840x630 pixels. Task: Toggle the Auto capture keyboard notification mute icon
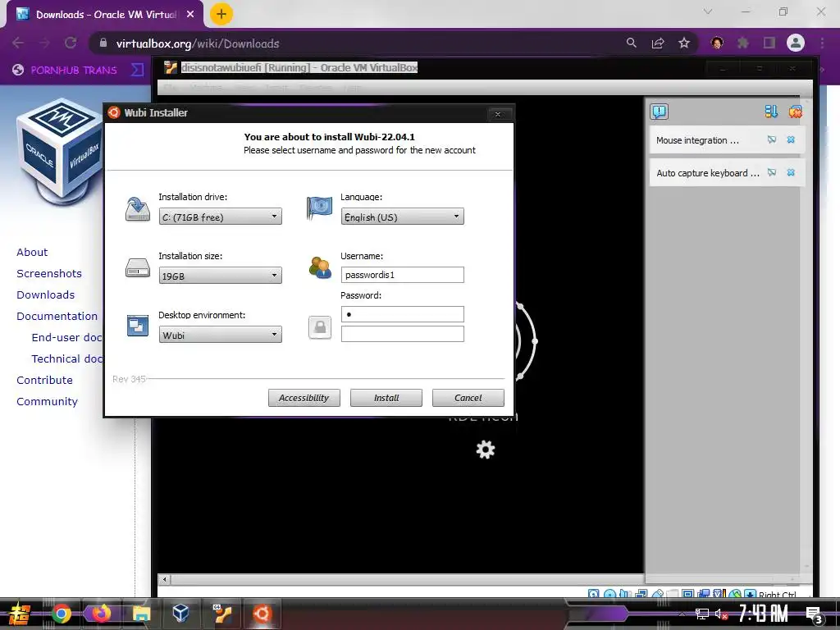coord(771,172)
